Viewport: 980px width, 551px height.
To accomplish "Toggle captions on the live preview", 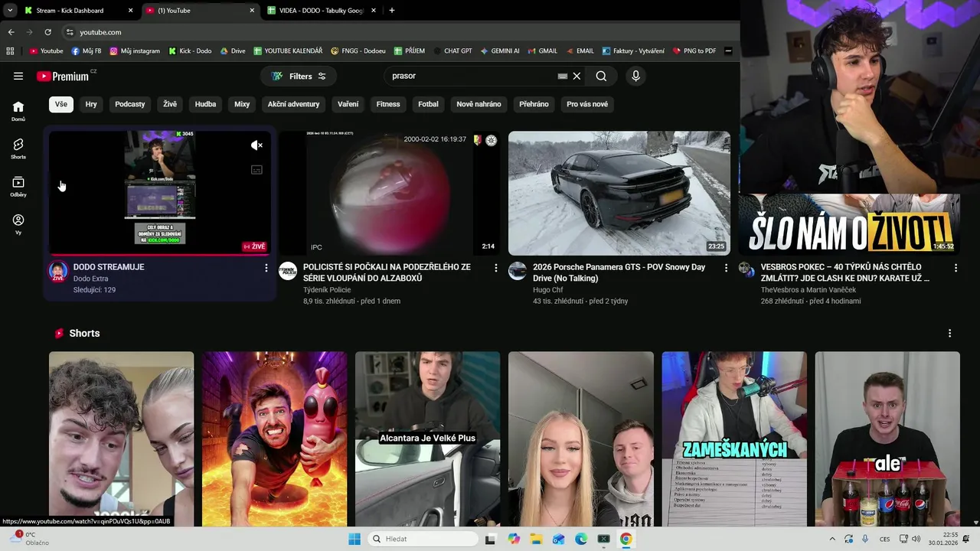I will [x=256, y=170].
